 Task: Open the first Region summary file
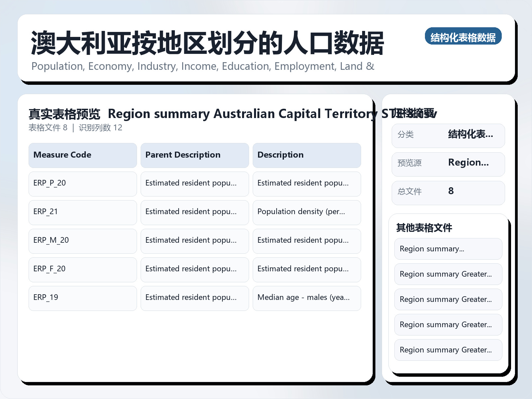[x=448, y=249]
